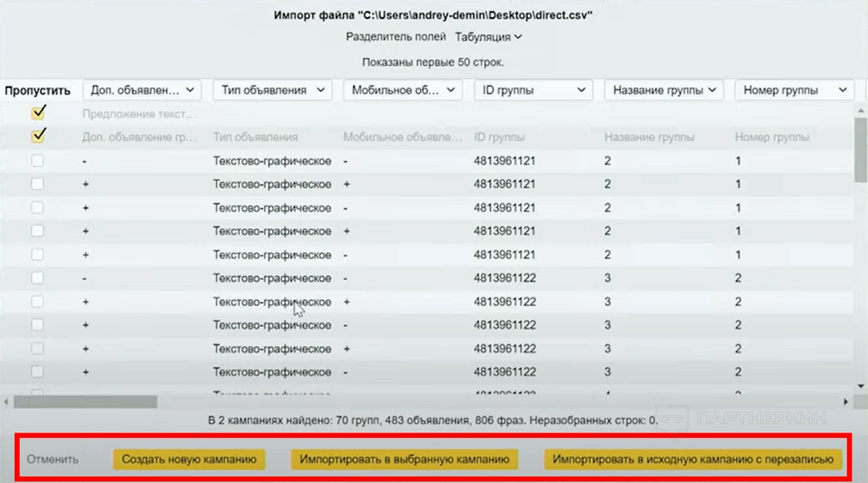Click the vertical scrollbar up arrow
Viewport: 868px width, 483px height.
pos(861,111)
